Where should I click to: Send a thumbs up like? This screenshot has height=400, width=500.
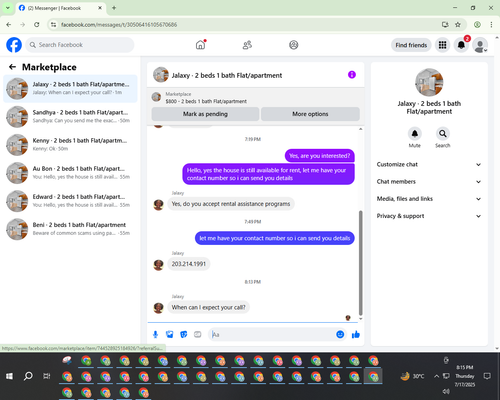point(356,334)
